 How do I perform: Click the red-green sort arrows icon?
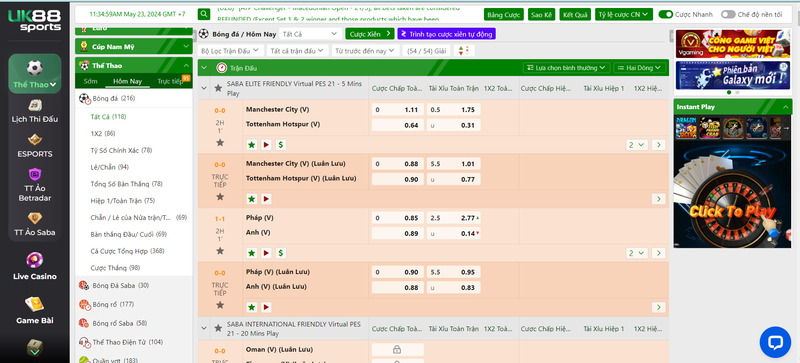tap(464, 51)
